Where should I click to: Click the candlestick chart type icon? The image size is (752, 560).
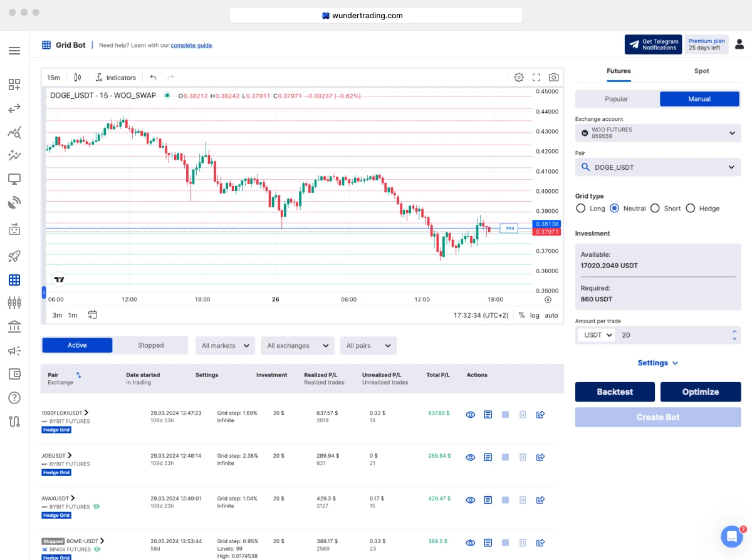(x=76, y=77)
